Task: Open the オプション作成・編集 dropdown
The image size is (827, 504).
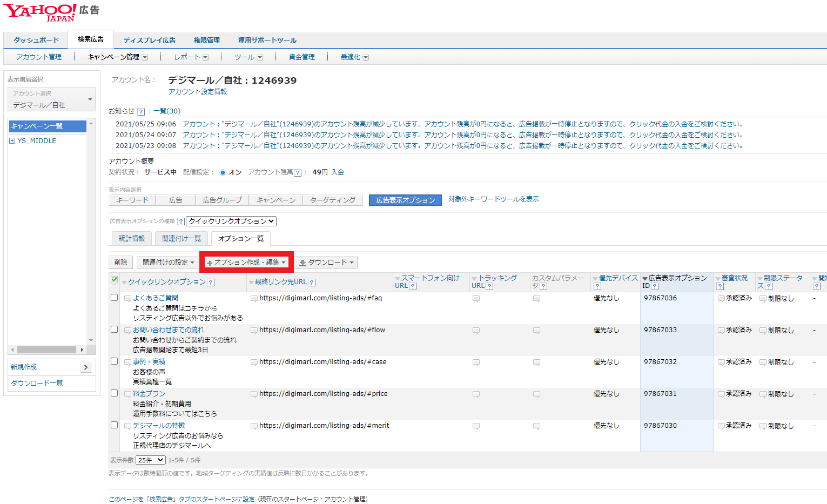Action: (246, 263)
